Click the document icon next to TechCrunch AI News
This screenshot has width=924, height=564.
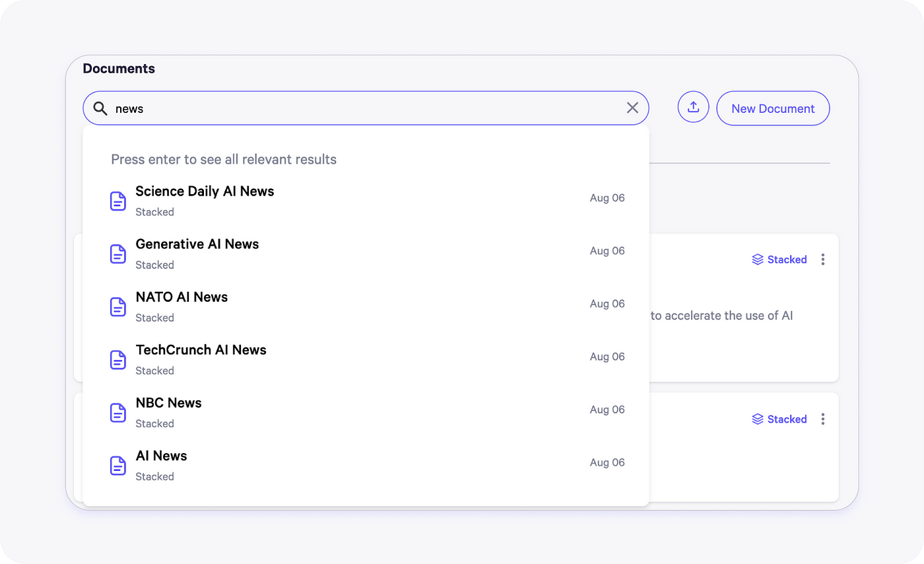click(x=117, y=359)
